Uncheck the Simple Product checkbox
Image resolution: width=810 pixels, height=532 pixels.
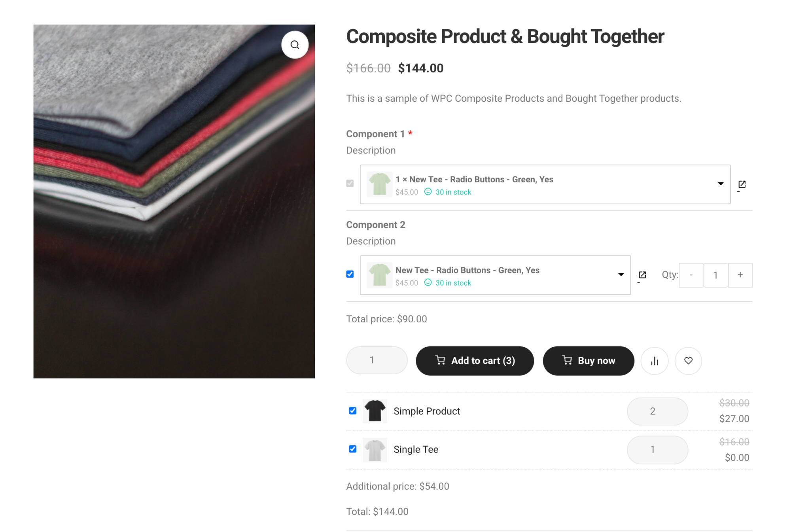pos(352,411)
